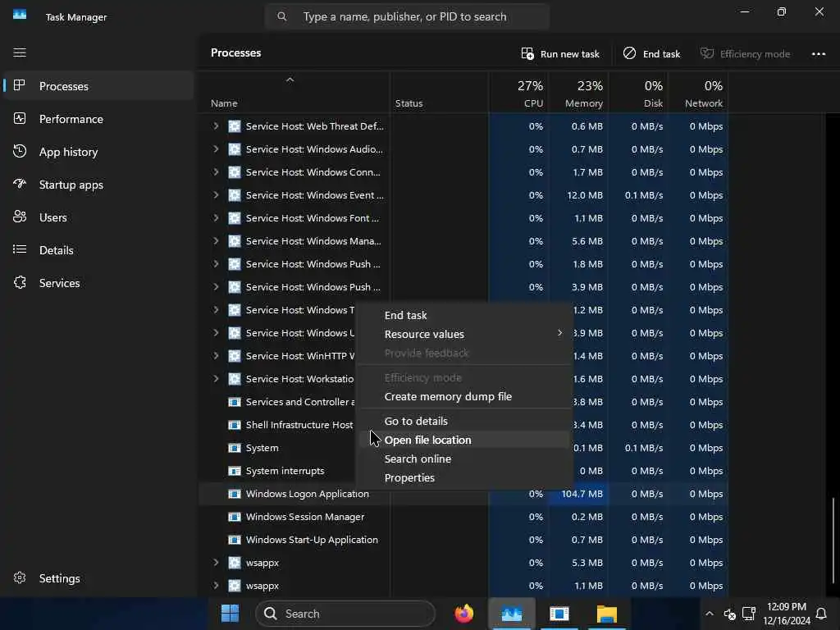Expand Service Host: Web Threat Def row

[x=216, y=126]
